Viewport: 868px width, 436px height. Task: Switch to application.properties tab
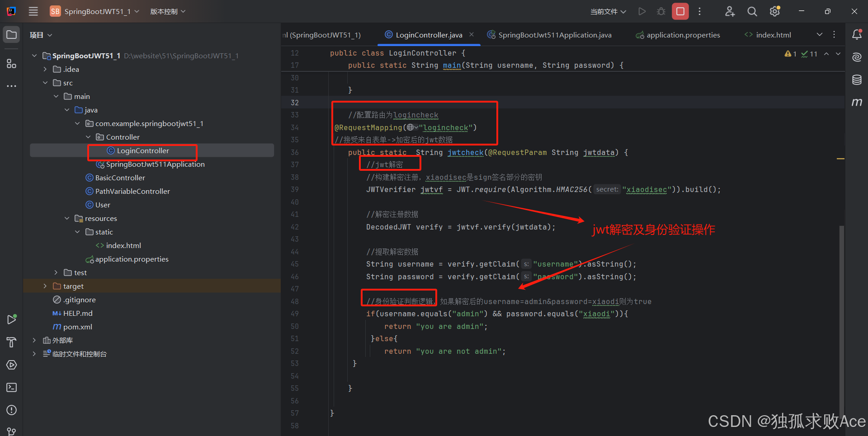click(678, 35)
